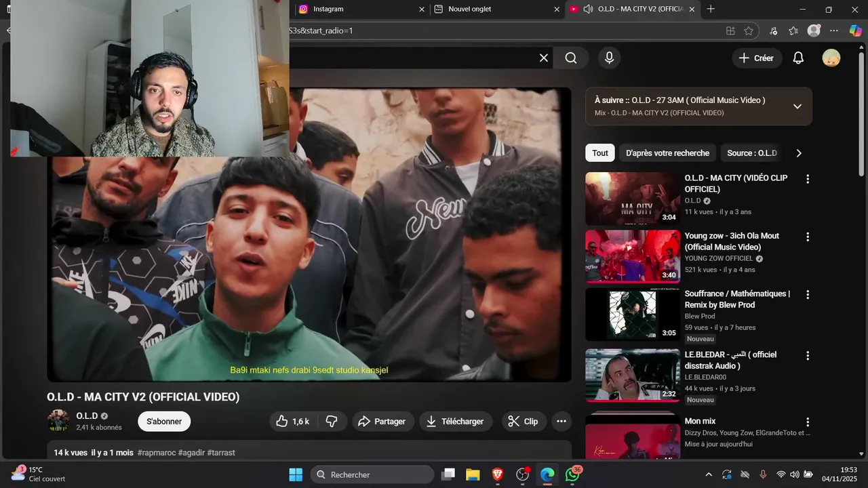Close the Instagram tab
This screenshot has height=488, width=868.
(422, 9)
